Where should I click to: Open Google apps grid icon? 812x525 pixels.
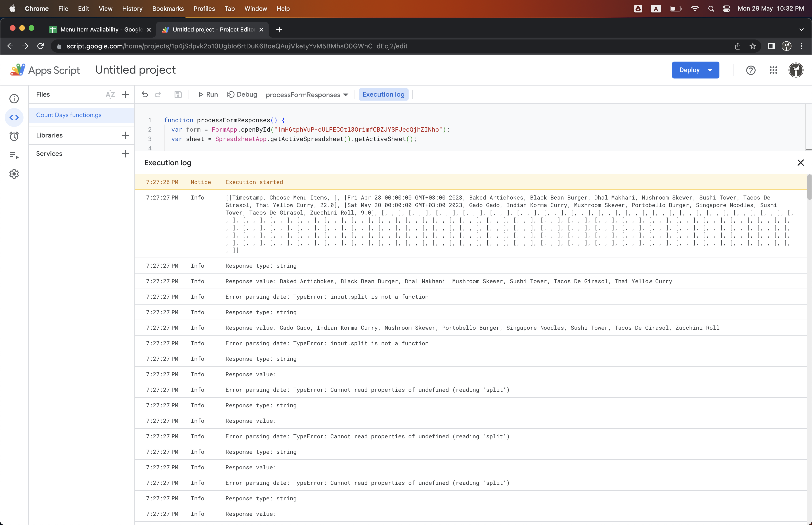773,70
